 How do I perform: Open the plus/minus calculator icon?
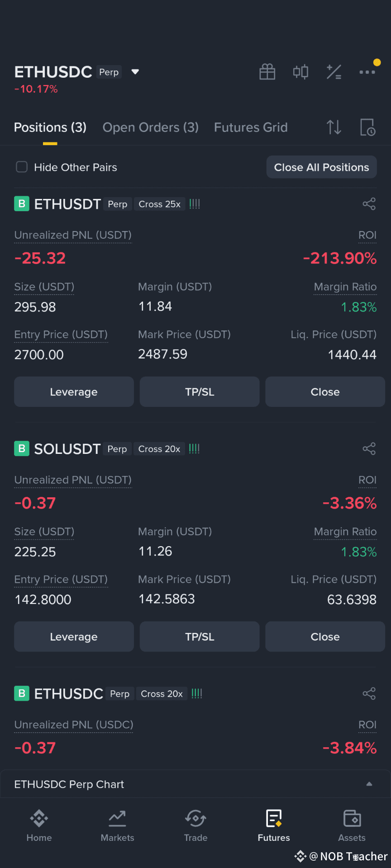point(334,72)
